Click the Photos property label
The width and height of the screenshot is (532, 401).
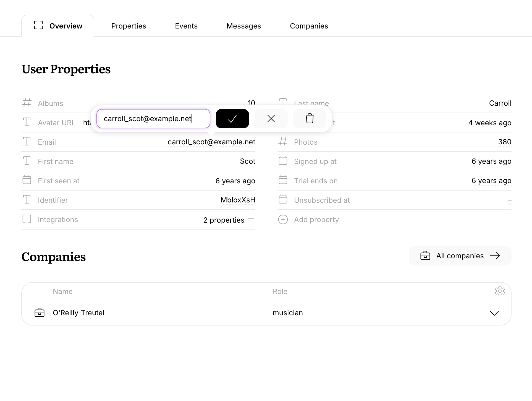click(306, 142)
